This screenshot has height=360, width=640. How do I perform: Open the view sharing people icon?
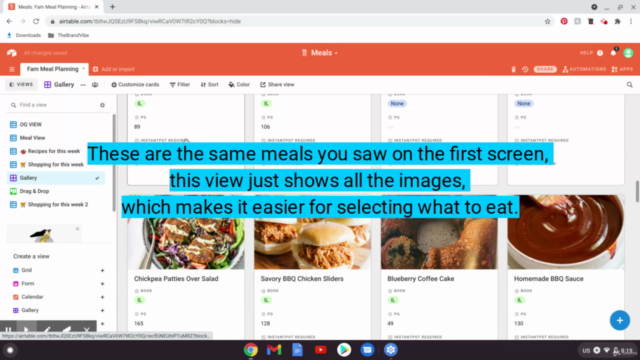click(95, 85)
